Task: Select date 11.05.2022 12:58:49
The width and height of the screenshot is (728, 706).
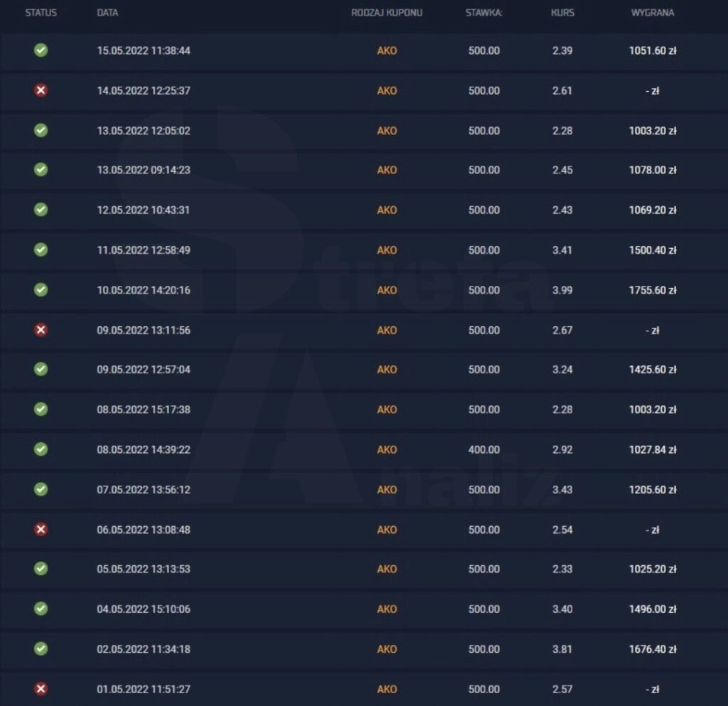Action: point(144,250)
